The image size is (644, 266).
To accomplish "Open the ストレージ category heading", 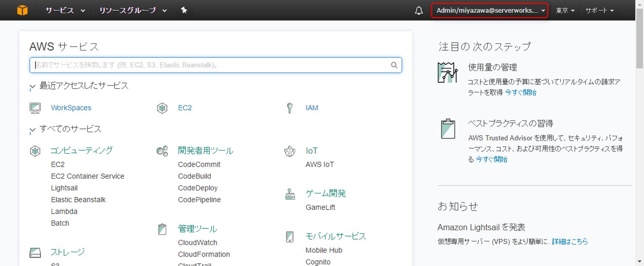I will (x=68, y=252).
